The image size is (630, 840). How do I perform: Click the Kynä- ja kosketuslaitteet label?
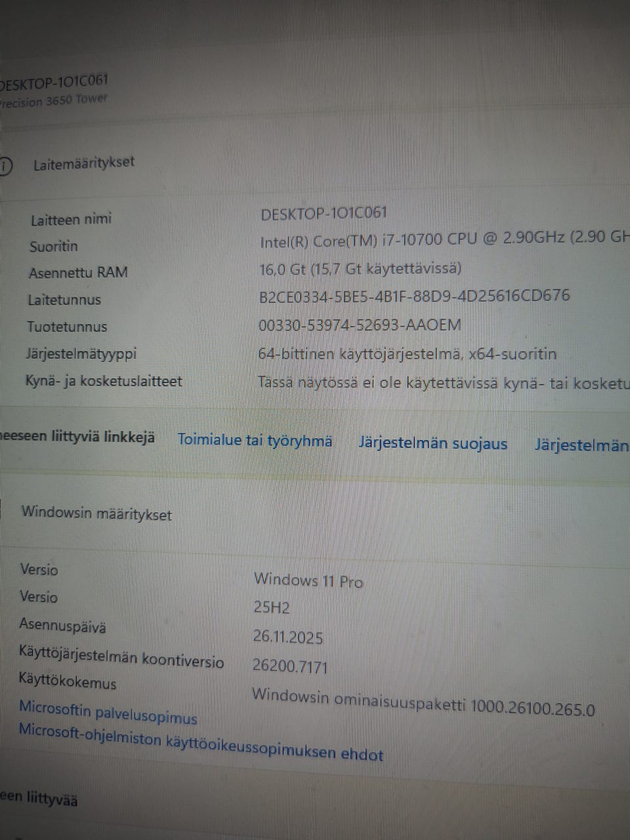tap(104, 381)
